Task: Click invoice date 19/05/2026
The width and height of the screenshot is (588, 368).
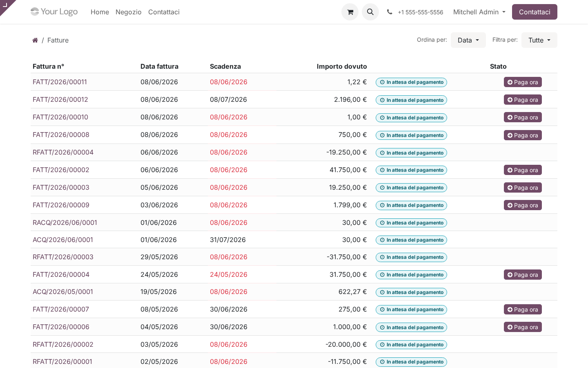Action: (158, 292)
